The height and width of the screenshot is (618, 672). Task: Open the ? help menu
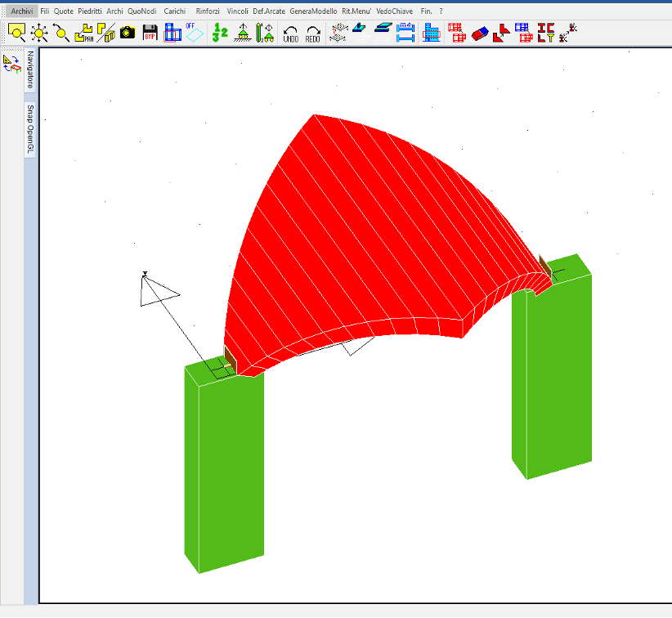coord(441,11)
